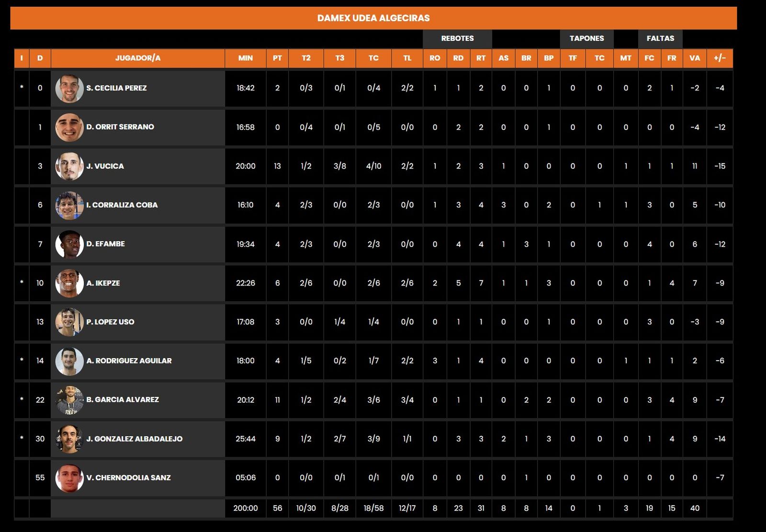The height and width of the screenshot is (532, 766).
Task: Click the REBOTES group header
Action: [x=457, y=38]
